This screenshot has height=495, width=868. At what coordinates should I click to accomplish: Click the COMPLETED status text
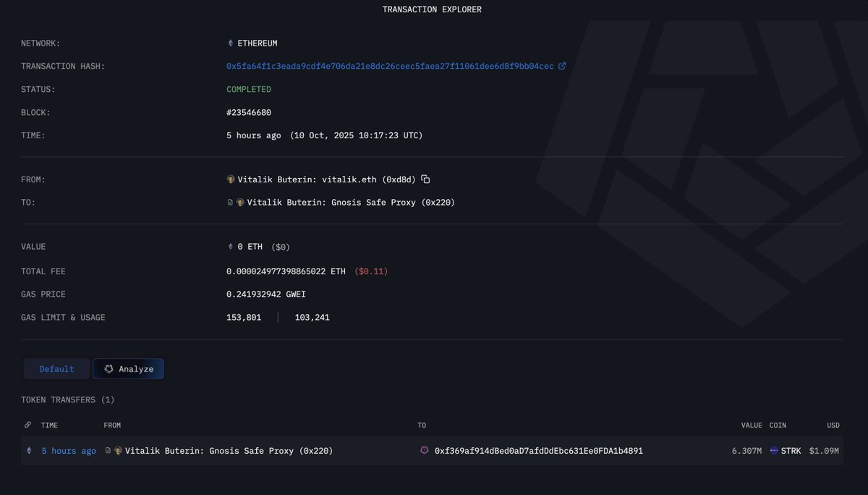click(249, 90)
